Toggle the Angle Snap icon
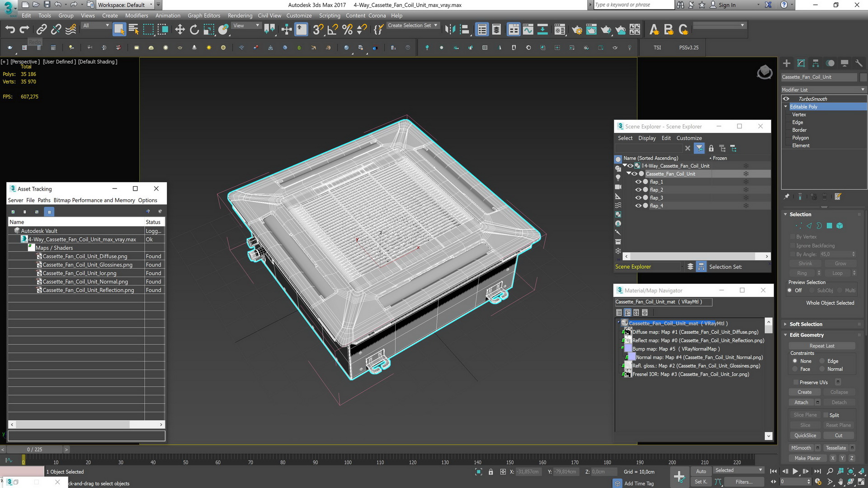Image resolution: width=868 pixels, height=488 pixels. click(333, 30)
